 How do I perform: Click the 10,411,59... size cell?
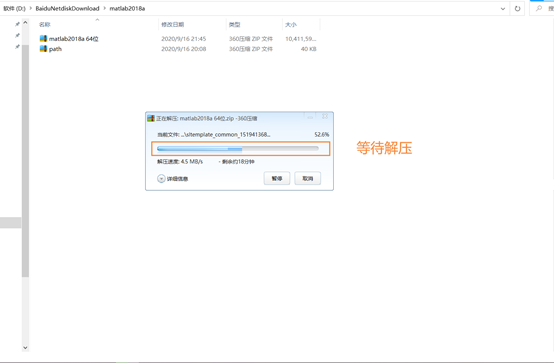[x=301, y=39]
